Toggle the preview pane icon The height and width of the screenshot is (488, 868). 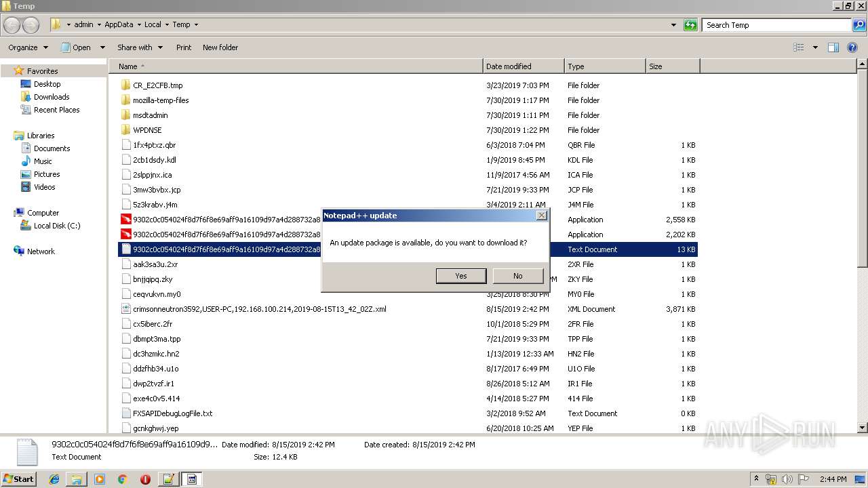click(x=833, y=47)
